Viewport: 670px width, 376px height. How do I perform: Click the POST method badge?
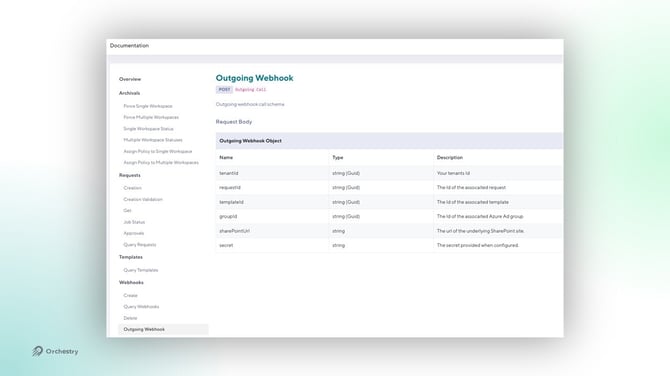point(224,90)
